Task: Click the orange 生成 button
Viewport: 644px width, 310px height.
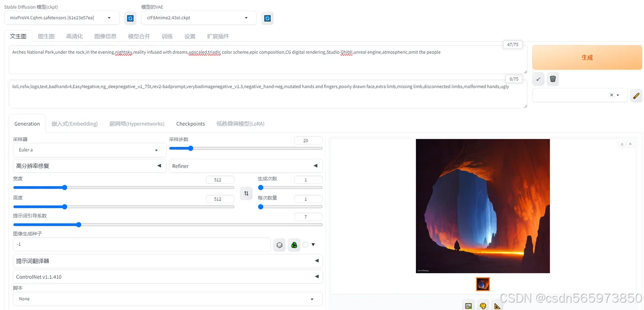Action: [587, 58]
